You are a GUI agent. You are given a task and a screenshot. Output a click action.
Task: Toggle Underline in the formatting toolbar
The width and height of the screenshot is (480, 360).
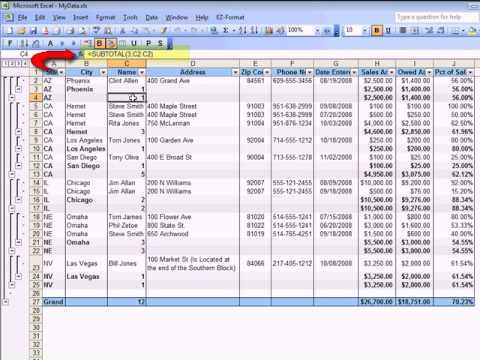tap(388, 31)
